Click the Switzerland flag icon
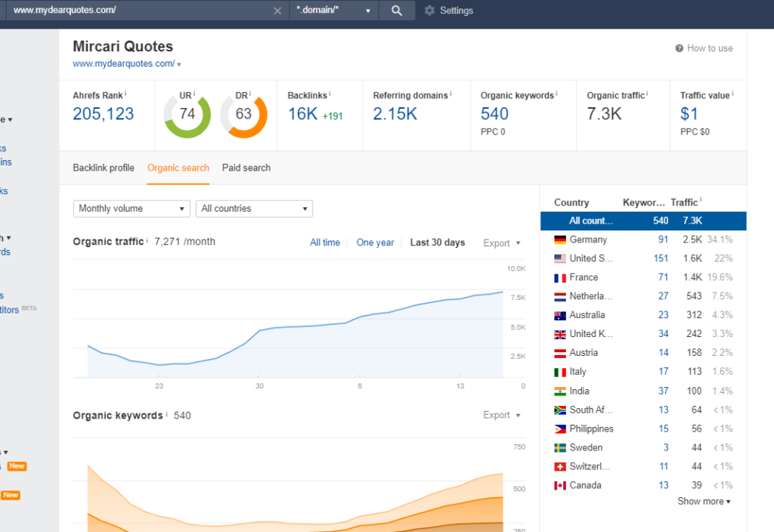 [x=560, y=466]
